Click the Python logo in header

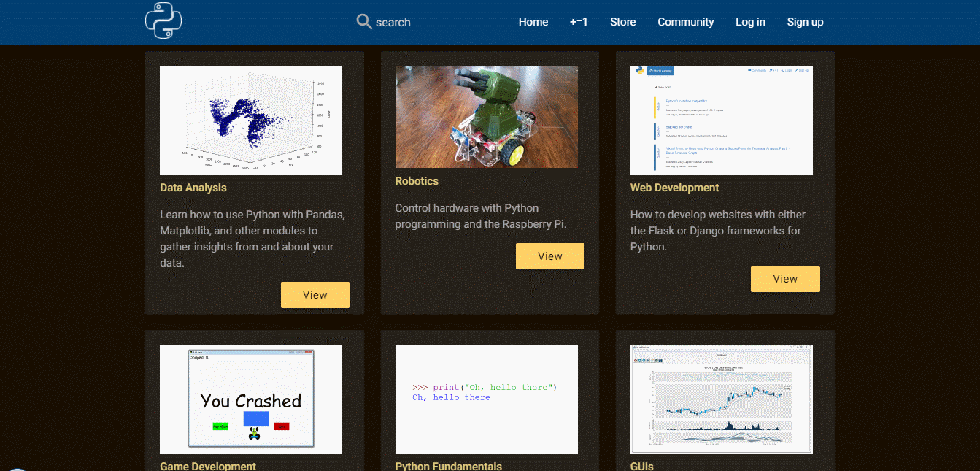click(x=163, y=20)
